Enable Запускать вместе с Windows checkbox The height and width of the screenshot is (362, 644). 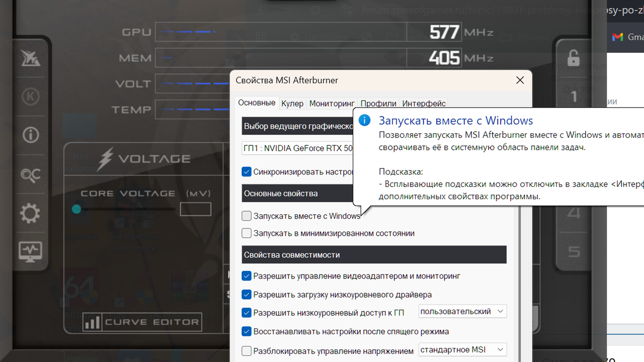coord(247,216)
